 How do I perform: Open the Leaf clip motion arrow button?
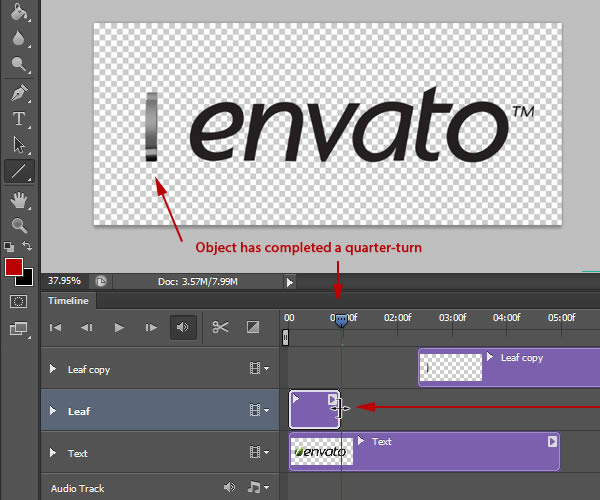(x=332, y=399)
